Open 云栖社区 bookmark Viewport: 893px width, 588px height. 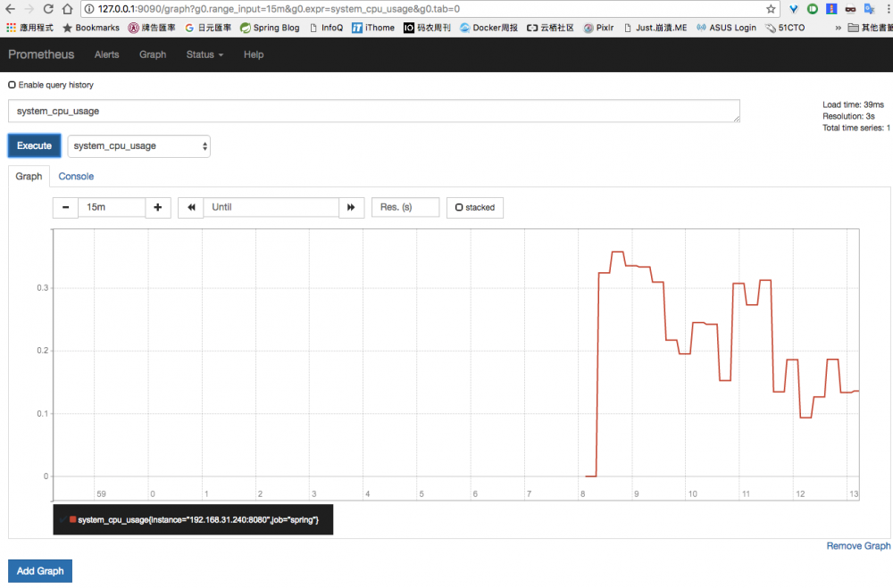click(550, 28)
